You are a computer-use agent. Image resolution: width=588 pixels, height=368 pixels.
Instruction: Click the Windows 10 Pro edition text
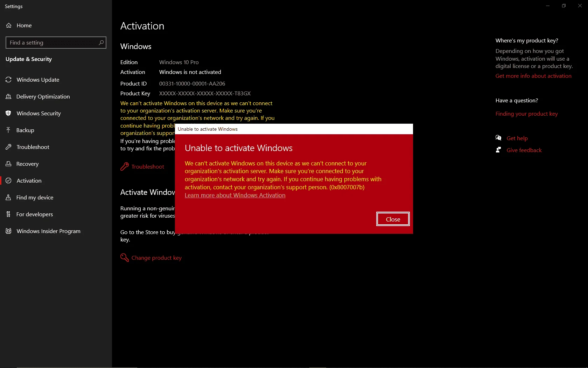click(179, 62)
